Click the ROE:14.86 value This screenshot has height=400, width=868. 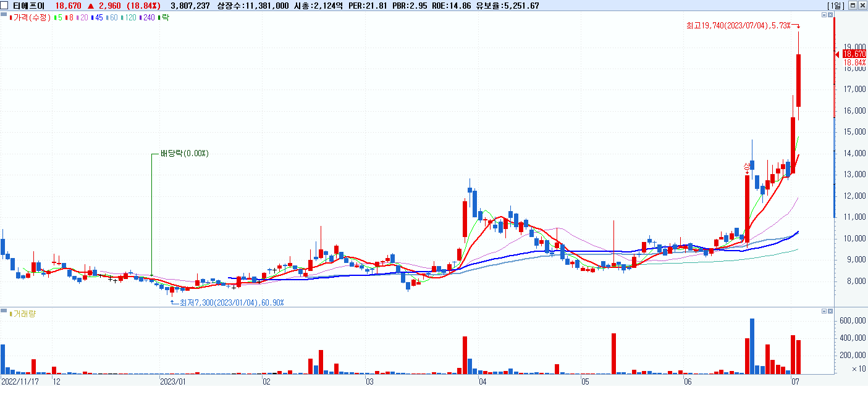[x=452, y=6]
